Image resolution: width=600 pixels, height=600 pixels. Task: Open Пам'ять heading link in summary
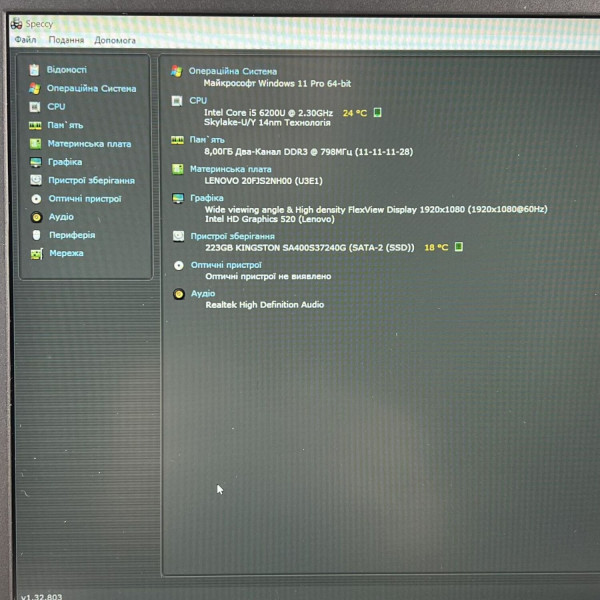pyautogui.click(x=207, y=140)
